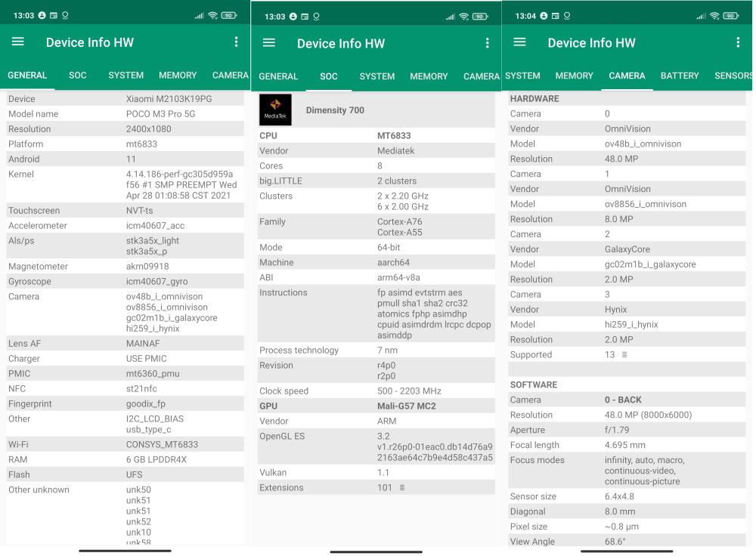
Task: Tap the three-dot overflow on the Camera screen
Action: coord(738,42)
